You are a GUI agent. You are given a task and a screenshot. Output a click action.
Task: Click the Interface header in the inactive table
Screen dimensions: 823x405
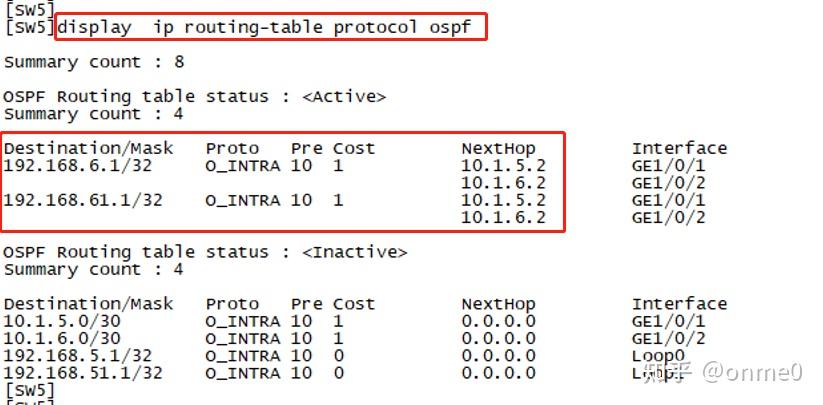[679, 304]
